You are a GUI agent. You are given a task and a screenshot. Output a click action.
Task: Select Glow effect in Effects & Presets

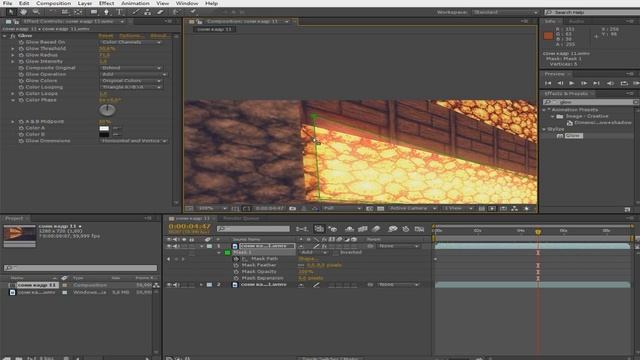(574, 136)
